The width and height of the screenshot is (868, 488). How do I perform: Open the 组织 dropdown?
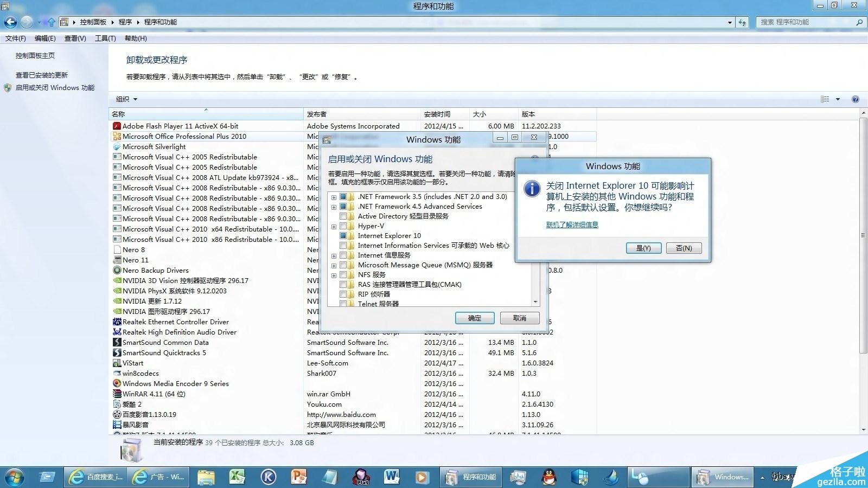(126, 99)
